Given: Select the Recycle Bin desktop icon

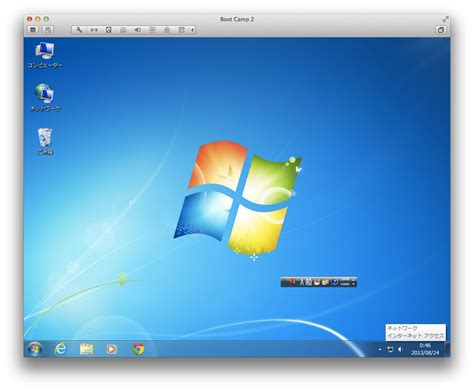Looking at the screenshot, I should click(x=45, y=141).
